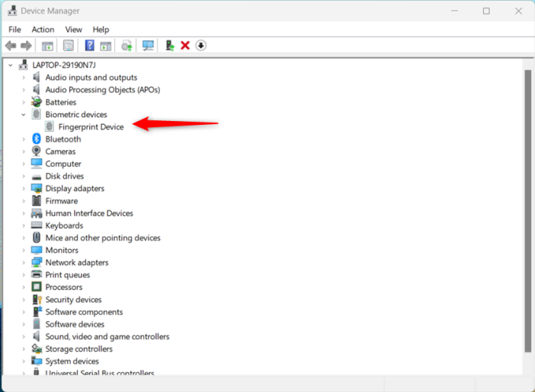Screen dimensions: 535x392
Task: Expand the Monitors chevron
Action: [x=24, y=250]
